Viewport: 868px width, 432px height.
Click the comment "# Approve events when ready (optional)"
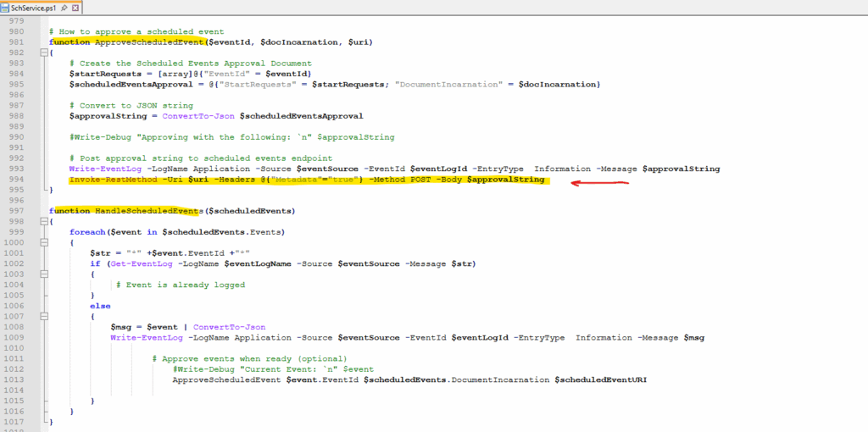(x=250, y=358)
